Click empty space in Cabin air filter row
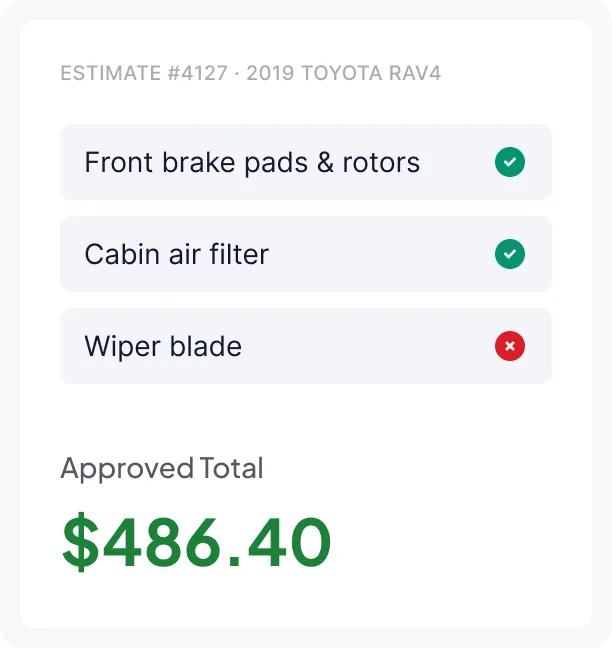Viewport: 612px width, 648px height. pyautogui.click(x=380, y=254)
